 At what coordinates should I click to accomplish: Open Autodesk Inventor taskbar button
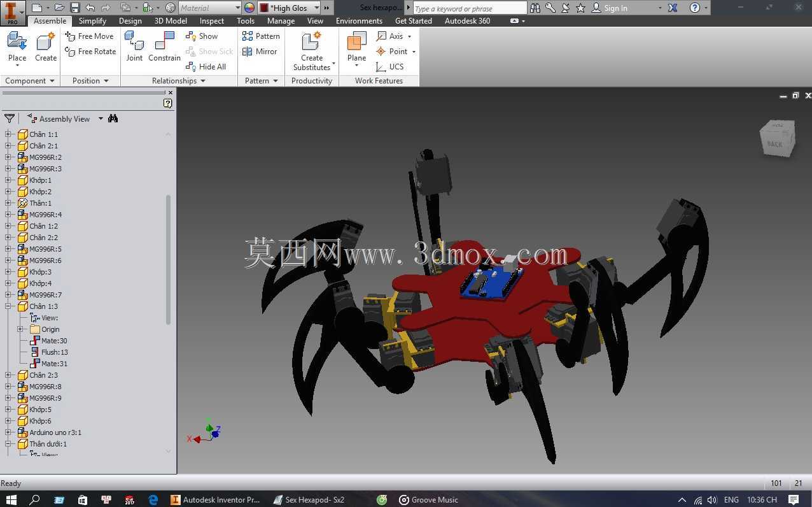(x=216, y=500)
